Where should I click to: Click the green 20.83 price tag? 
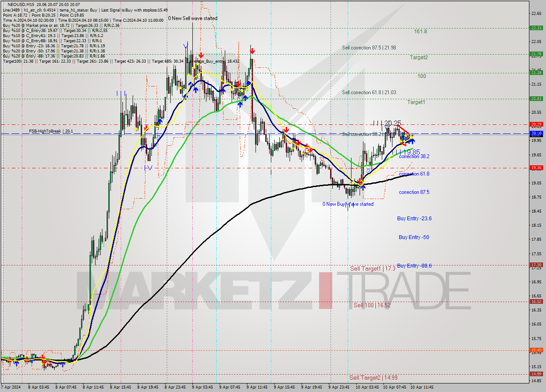click(536, 99)
